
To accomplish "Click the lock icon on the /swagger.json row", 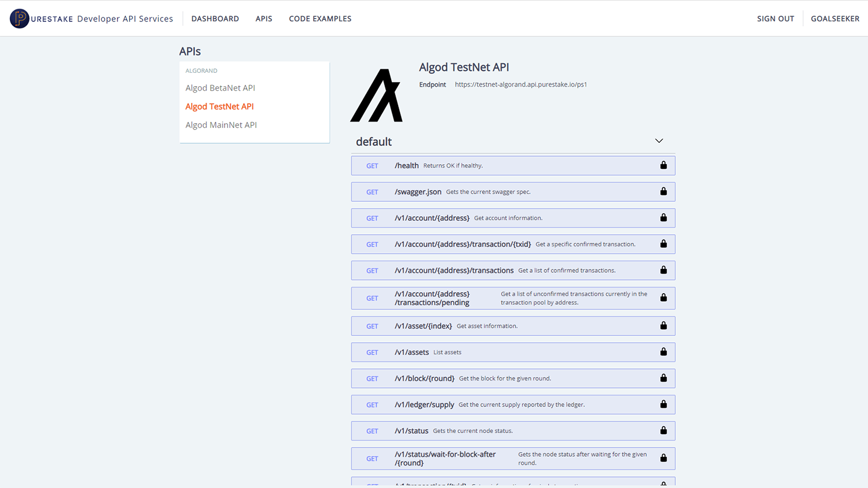I will (x=663, y=191).
